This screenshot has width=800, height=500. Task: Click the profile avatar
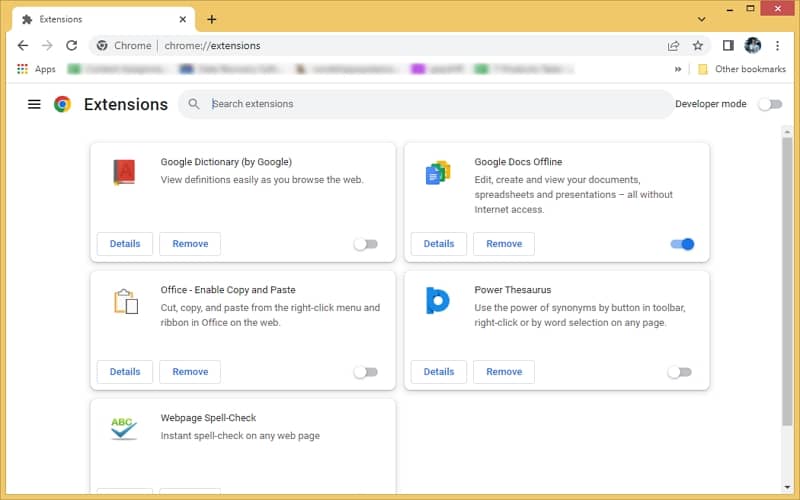click(753, 45)
